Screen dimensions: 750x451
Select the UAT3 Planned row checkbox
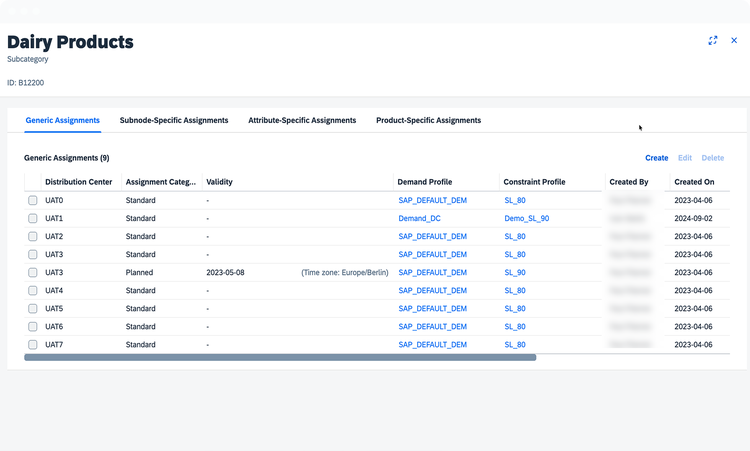coord(33,273)
